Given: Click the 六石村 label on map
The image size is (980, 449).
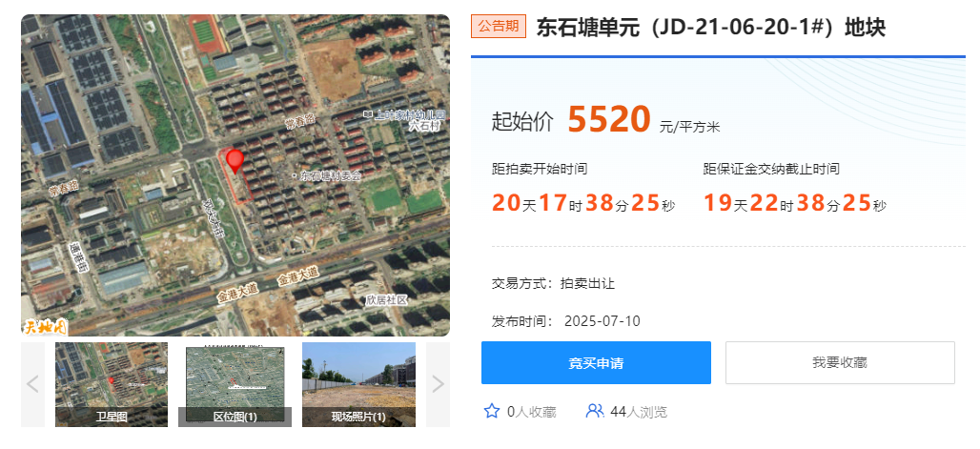Looking at the screenshot, I should pos(425,126).
